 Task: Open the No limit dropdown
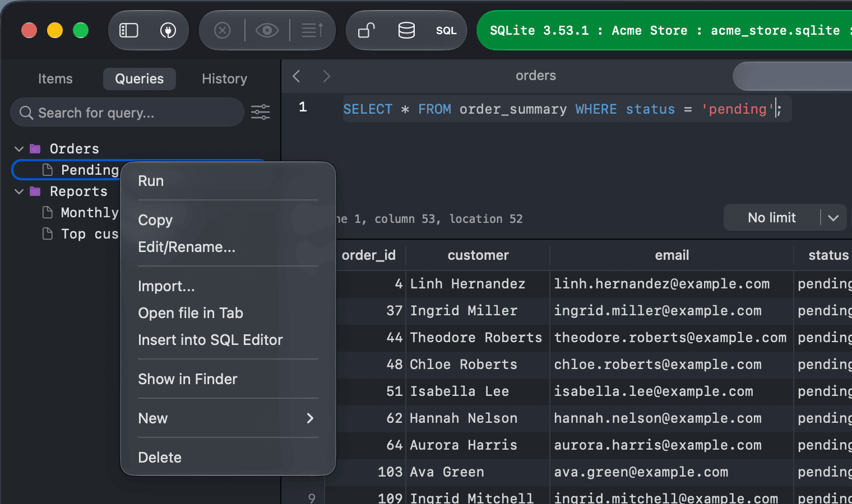pos(785,217)
